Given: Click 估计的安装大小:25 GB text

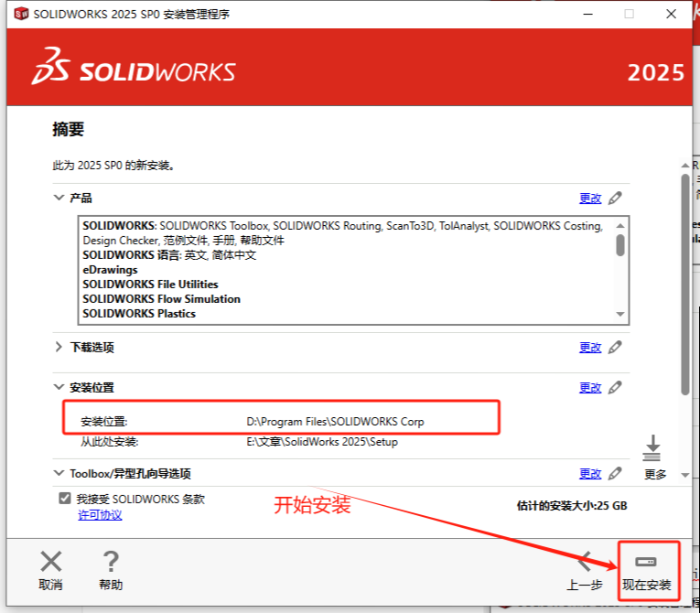Looking at the screenshot, I should coord(572,505).
